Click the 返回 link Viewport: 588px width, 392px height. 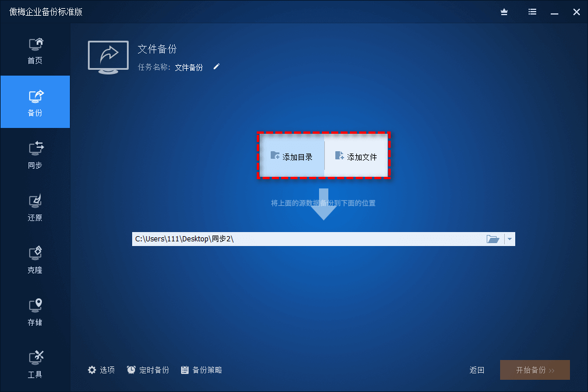477,370
